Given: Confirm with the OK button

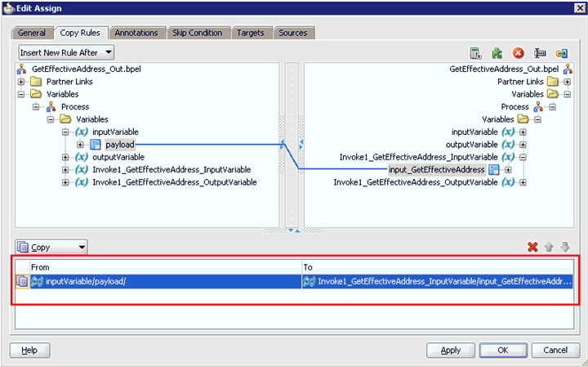Looking at the screenshot, I should pyautogui.click(x=503, y=350).
